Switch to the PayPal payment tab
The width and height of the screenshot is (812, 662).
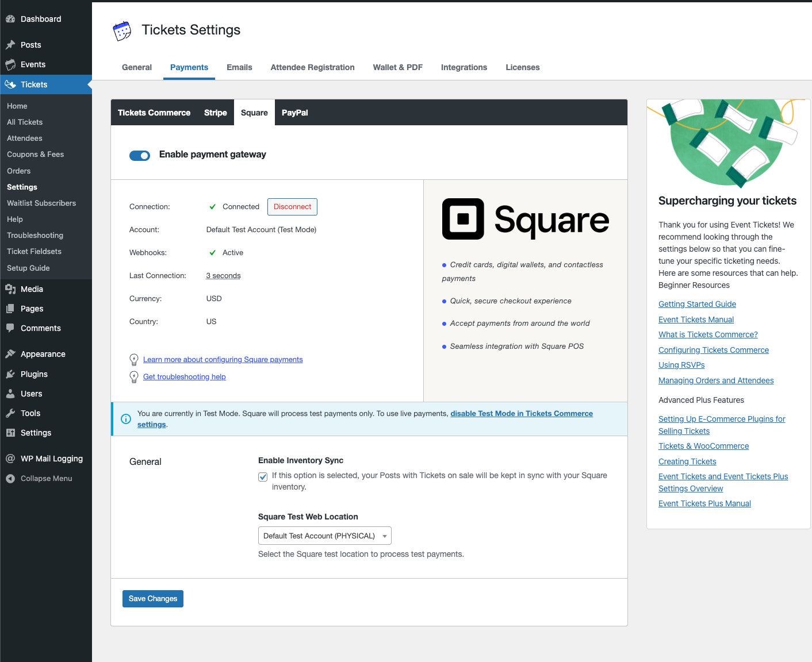click(x=294, y=112)
